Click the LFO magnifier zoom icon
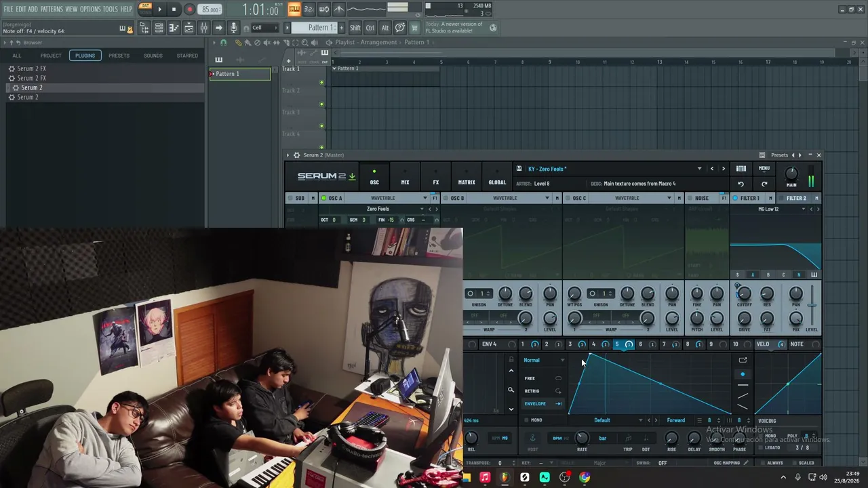 [511, 390]
